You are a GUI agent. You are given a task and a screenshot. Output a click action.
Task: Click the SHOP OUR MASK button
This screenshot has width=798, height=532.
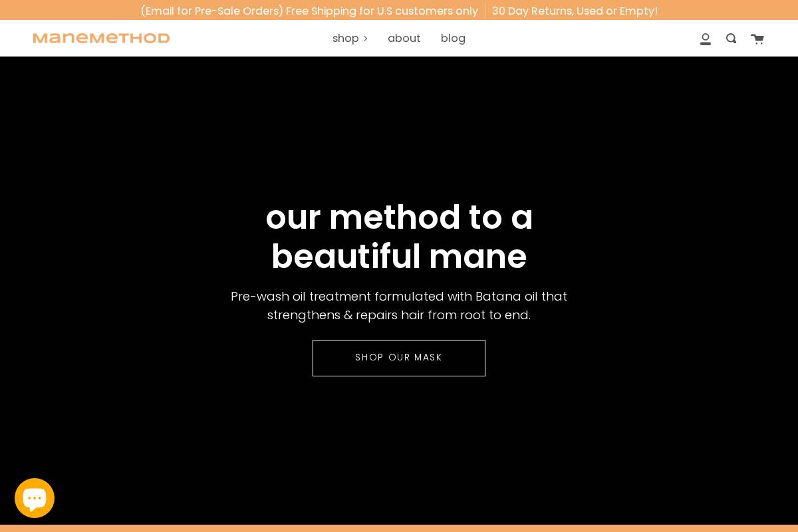[x=399, y=358]
